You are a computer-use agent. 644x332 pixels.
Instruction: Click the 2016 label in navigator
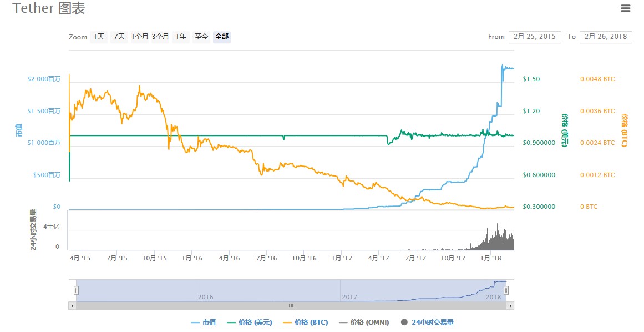pos(205,297)
